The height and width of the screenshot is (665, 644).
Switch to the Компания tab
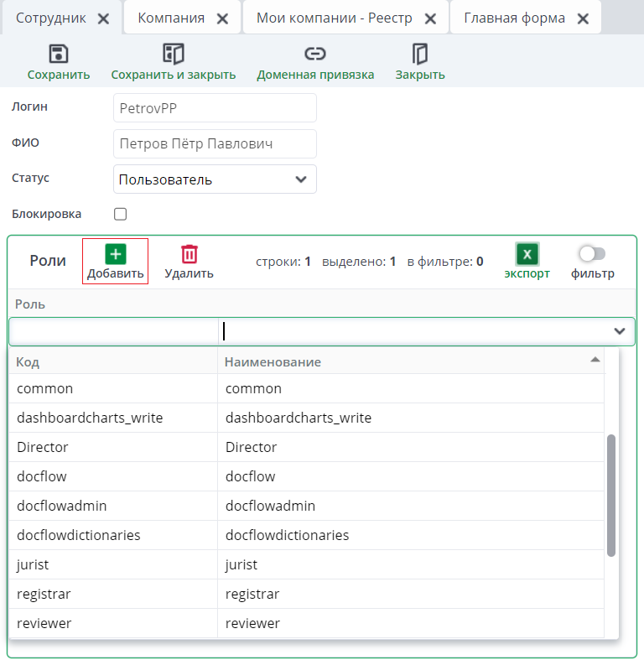(171, 18)
